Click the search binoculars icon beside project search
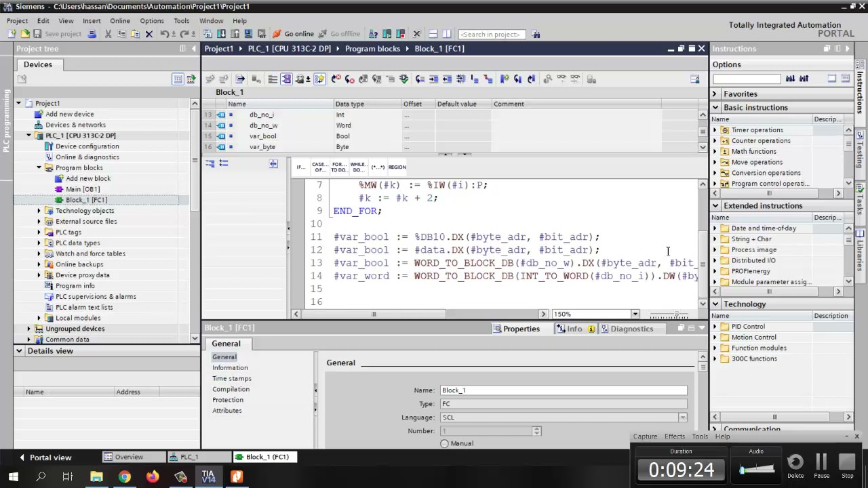This screenshot has height=488, width=868. (x=536, y=34)
